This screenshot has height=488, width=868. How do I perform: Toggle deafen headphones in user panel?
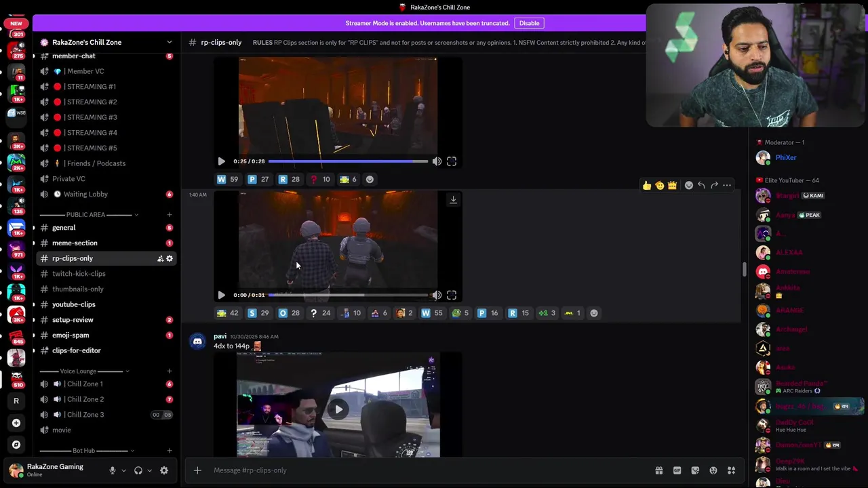coord(138,470)
